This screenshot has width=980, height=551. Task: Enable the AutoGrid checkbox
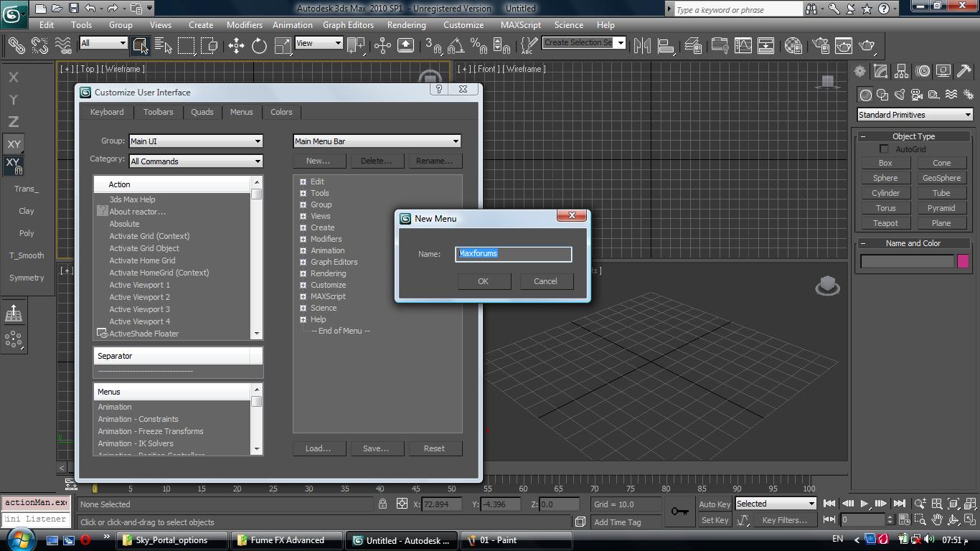[884, 149]
